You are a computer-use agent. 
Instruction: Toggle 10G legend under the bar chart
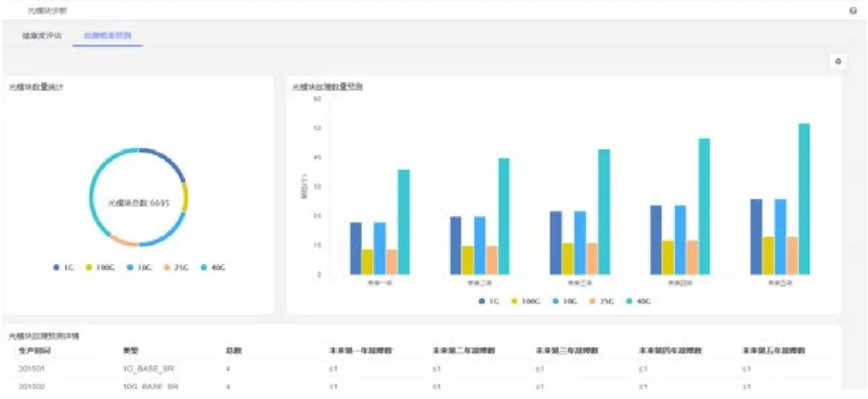(x=563, y=301)
